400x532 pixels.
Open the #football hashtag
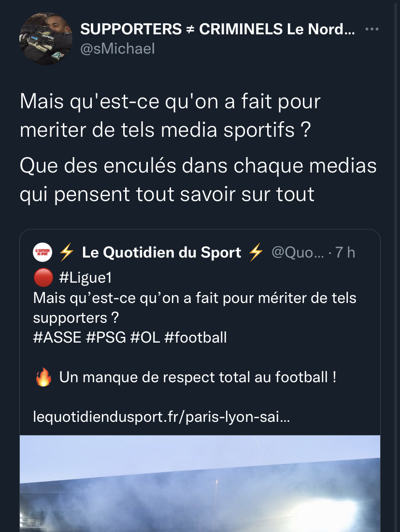[x=195, y=337]
